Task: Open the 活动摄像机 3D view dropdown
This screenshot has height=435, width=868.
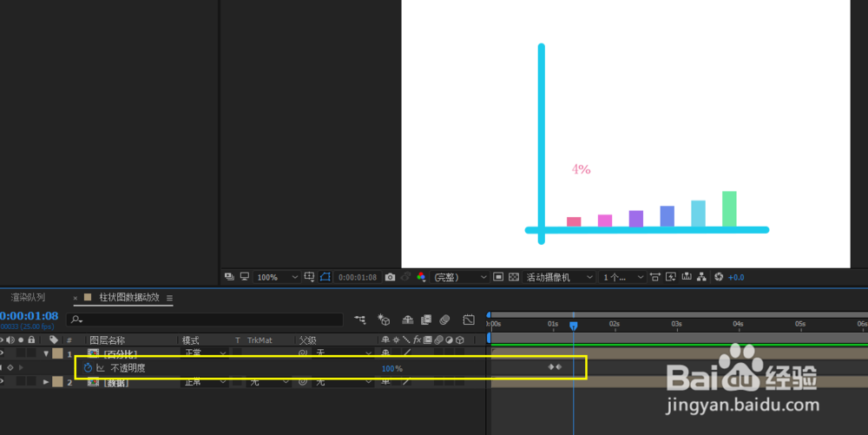Action: 559,277
